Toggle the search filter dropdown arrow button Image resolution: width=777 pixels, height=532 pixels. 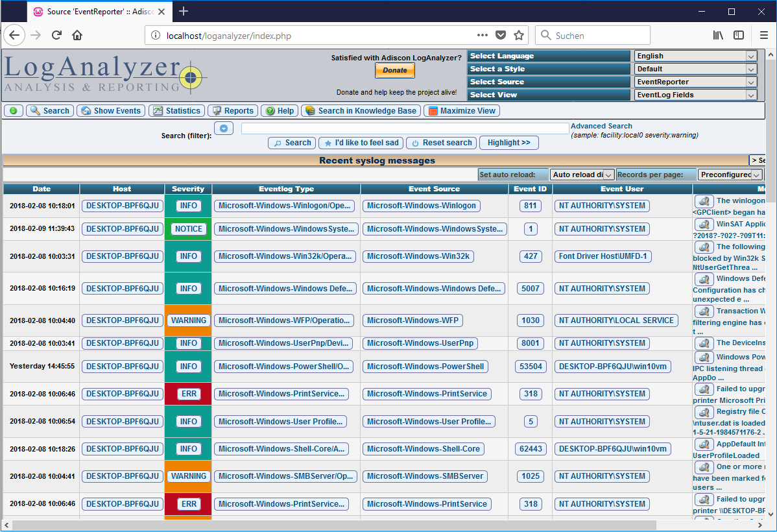tap(224, 128)
